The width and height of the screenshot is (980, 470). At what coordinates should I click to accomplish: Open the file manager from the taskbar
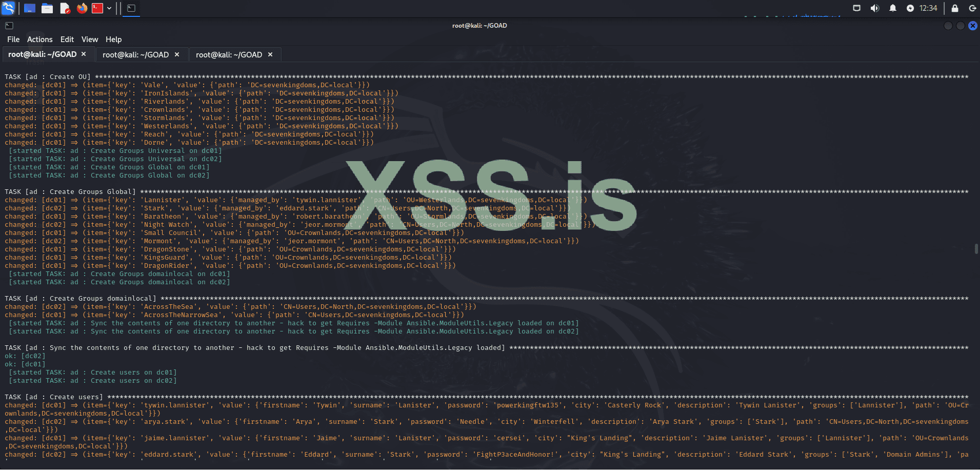[x=47, y=8]
